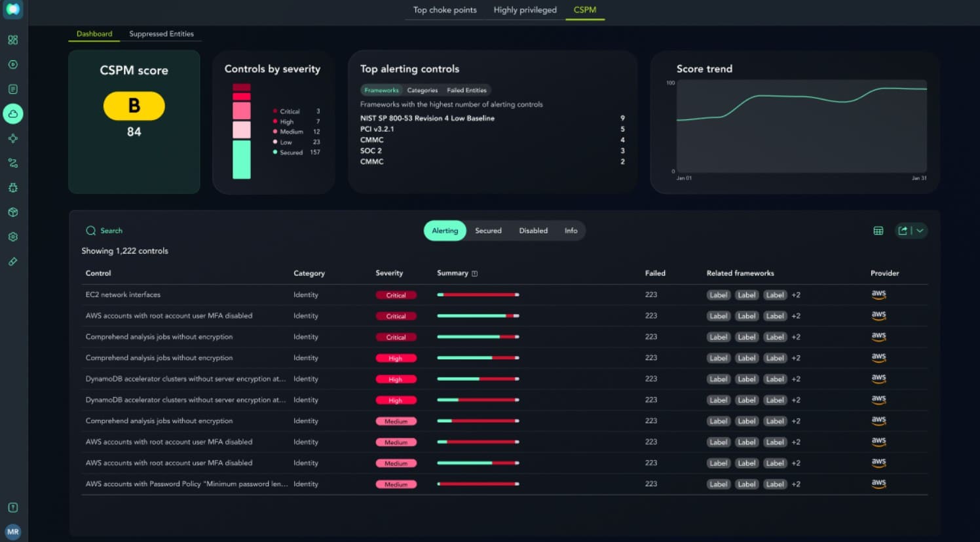Open the Top choke points tab
980x542 pixels.
pos(445,10)
